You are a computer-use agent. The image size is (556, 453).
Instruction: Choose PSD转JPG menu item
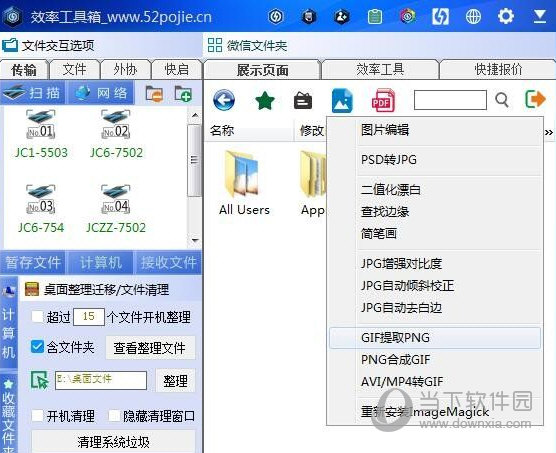click(435, 160)
